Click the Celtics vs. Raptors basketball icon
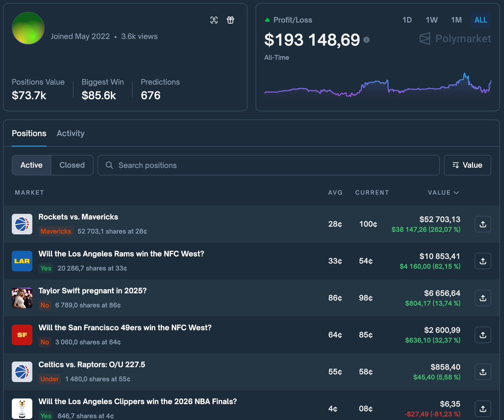This screenshot has height=420, width=504. pyautogui.click(x=22, y=372)
